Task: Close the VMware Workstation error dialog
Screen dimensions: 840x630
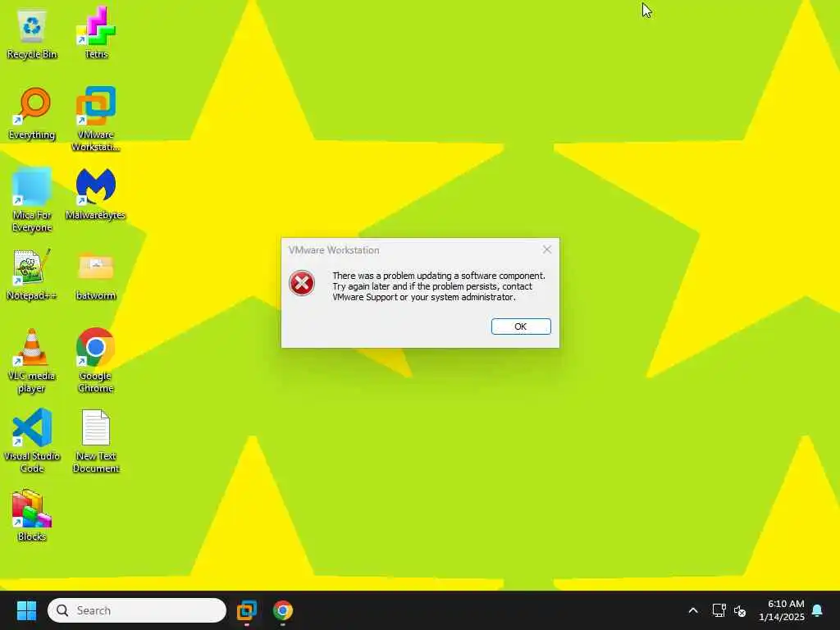Action: tap(546, 249)
